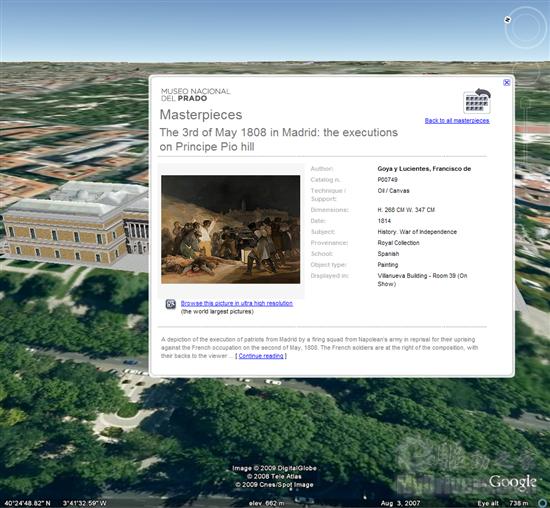Select the 3D Prado museum building model
Image resolution: width=550 pixels, height=508 pixels.
pos(75,226)
